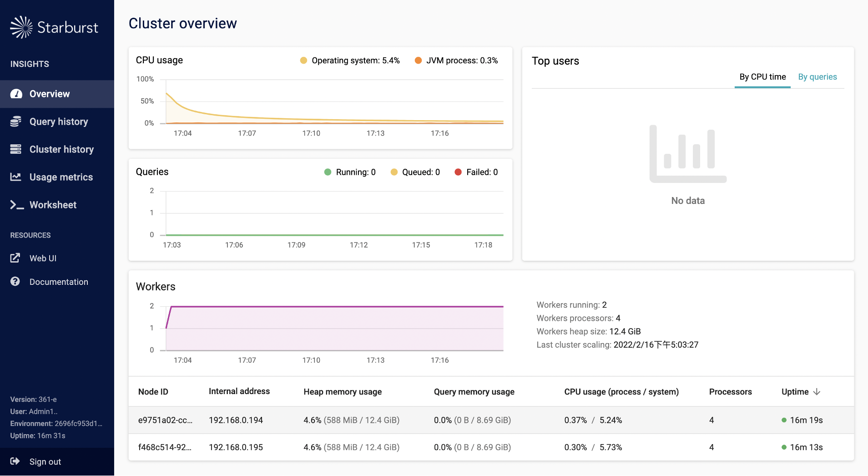Click the Documentation question mark icon
868x476 pixels.
[15, 282]
